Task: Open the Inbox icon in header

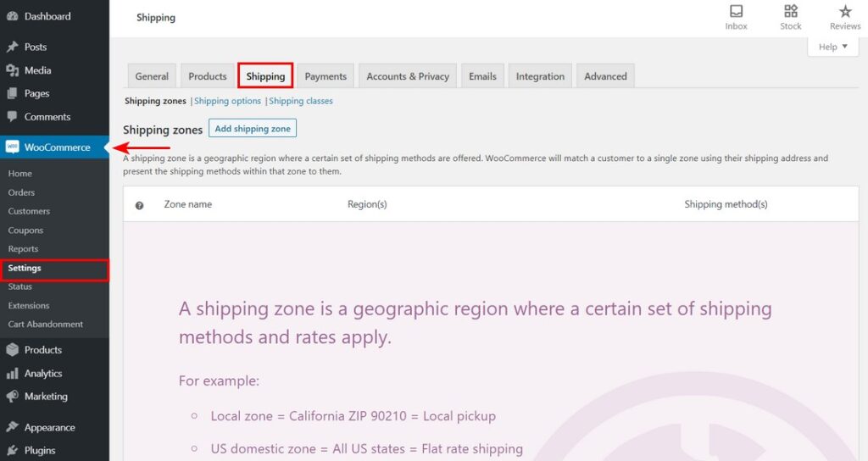Action: [736, 11]
